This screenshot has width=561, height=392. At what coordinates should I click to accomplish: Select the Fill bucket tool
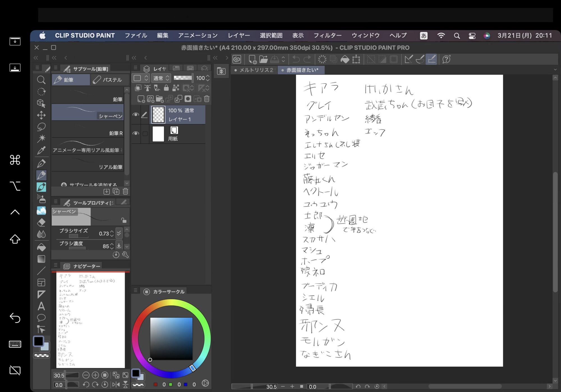[41, 247]
